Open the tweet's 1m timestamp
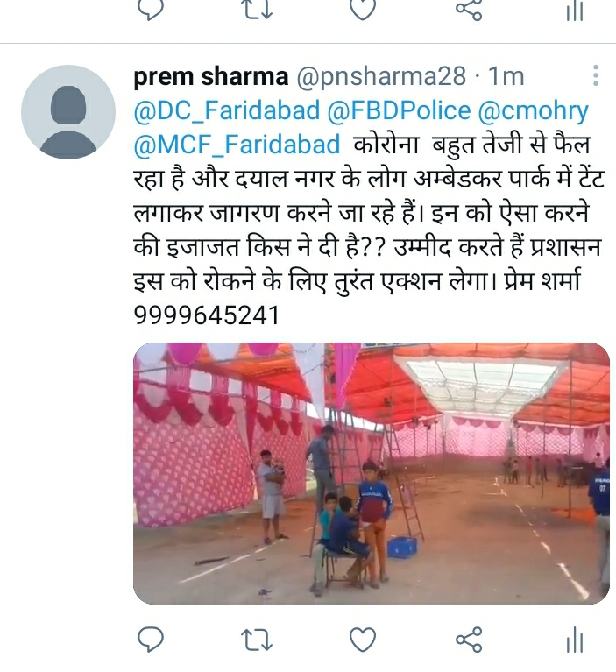Viewport: 616px width, 672px height. (506, 77)
